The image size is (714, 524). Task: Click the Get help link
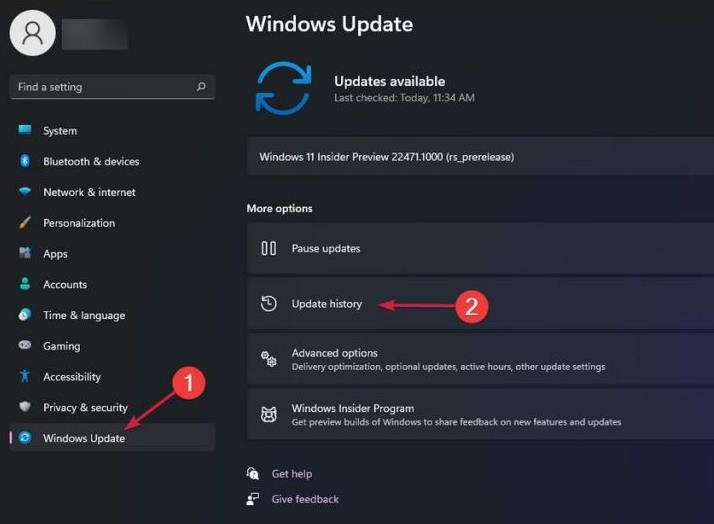coord(292,473)
